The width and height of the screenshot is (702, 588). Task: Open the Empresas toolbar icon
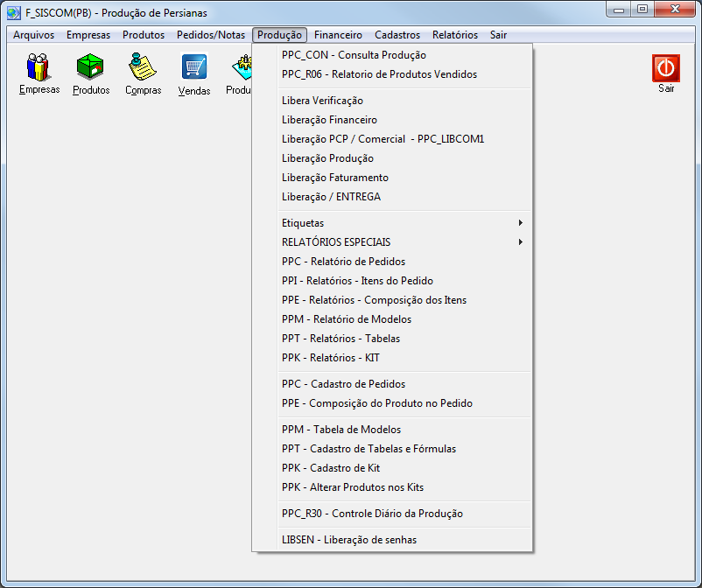click(39, 73)
